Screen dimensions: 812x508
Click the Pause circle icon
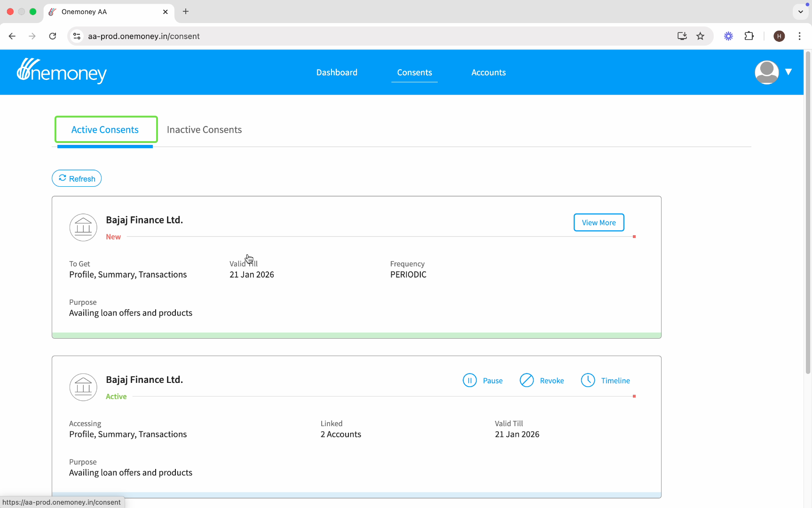click(470, 381)
